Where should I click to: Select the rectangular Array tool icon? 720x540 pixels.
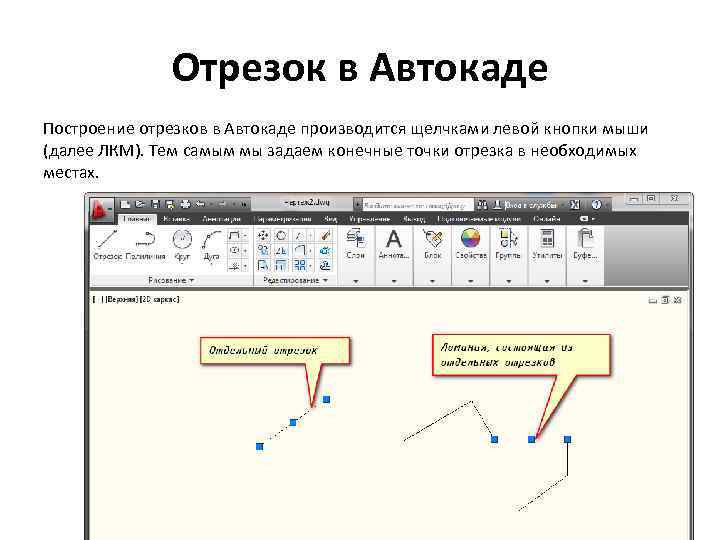coord(299,265)
